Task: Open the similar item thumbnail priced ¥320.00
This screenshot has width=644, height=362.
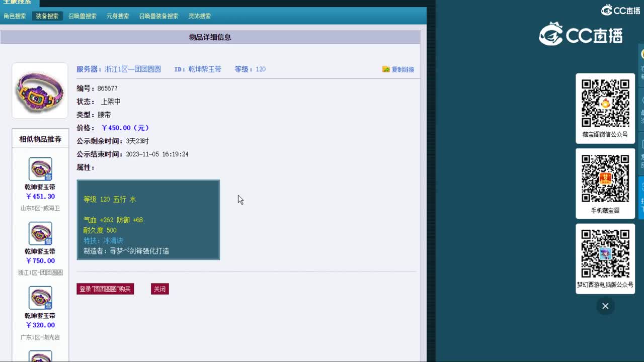Action: tap(40, 298)
